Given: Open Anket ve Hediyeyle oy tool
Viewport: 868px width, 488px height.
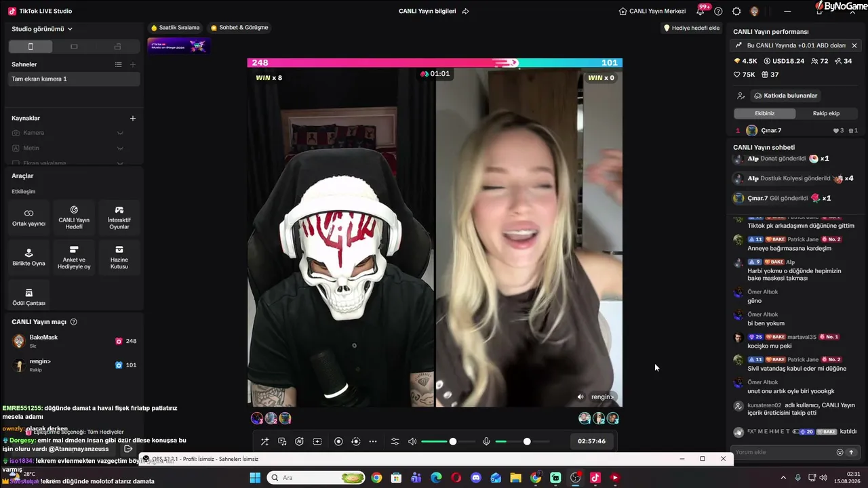Looking at the screenshot, I should (74, 257).
